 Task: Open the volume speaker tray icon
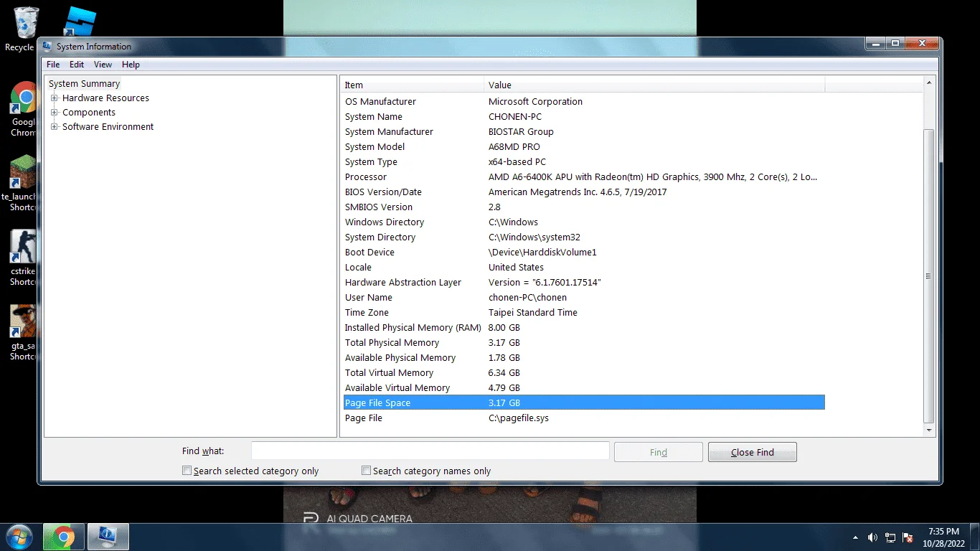pyautogui.click(x=872, y=537)
